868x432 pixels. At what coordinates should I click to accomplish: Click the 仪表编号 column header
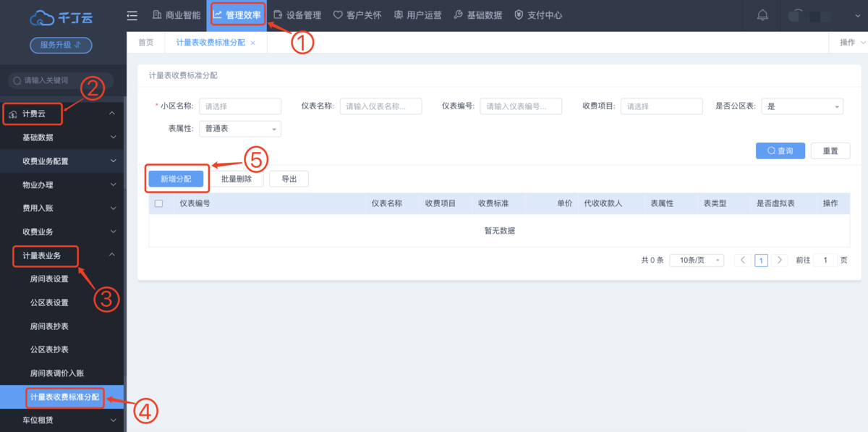pos(195,204)
